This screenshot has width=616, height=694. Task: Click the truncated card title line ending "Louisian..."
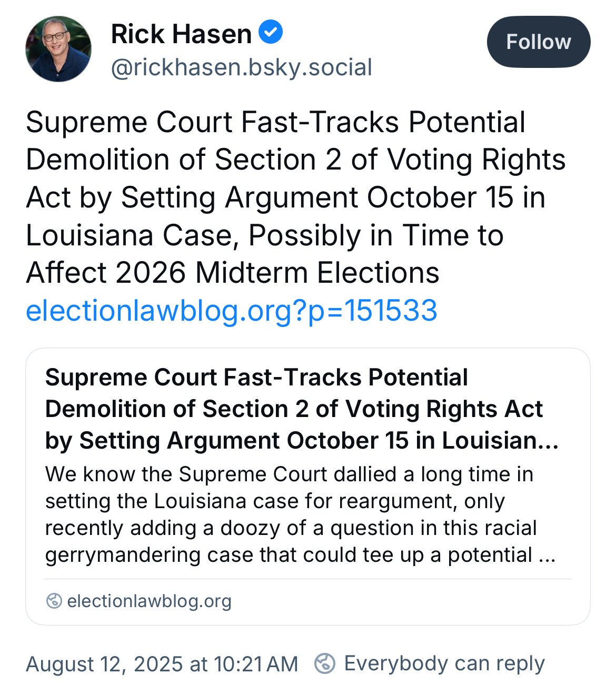click(302, 441)
